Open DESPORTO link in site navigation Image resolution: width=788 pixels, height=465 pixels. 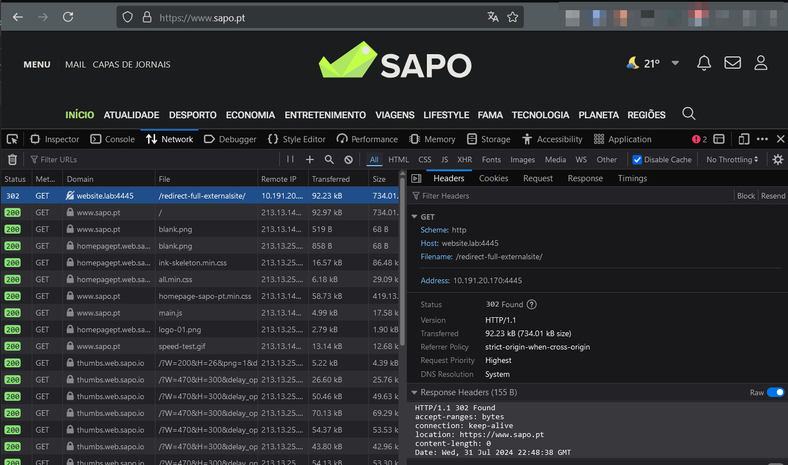[192, 115]
